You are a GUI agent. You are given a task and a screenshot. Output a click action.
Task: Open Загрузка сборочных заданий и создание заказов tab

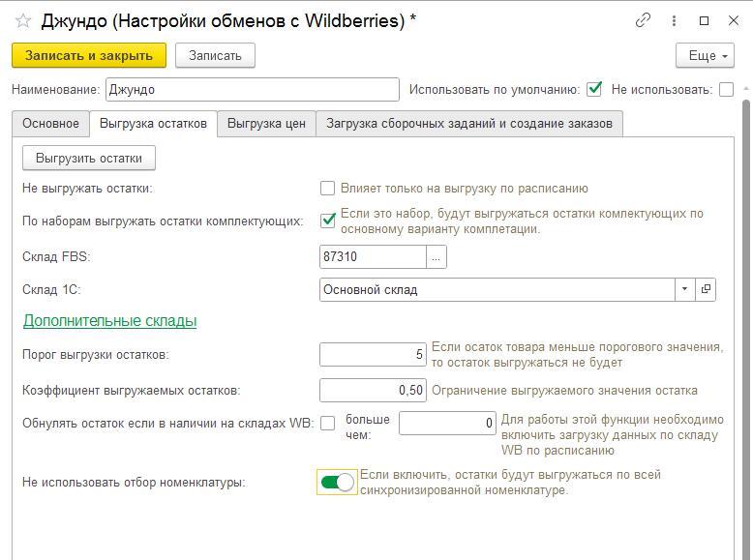[469, 124]
